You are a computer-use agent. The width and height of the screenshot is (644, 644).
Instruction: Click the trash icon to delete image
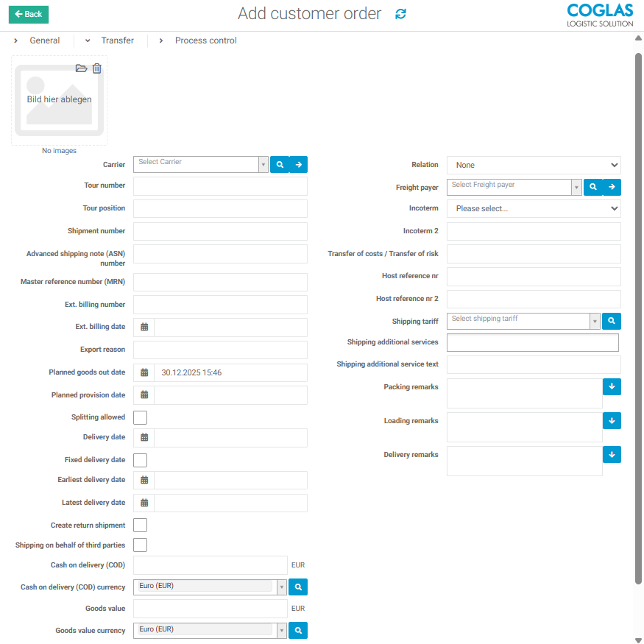[x=97, y=68]
